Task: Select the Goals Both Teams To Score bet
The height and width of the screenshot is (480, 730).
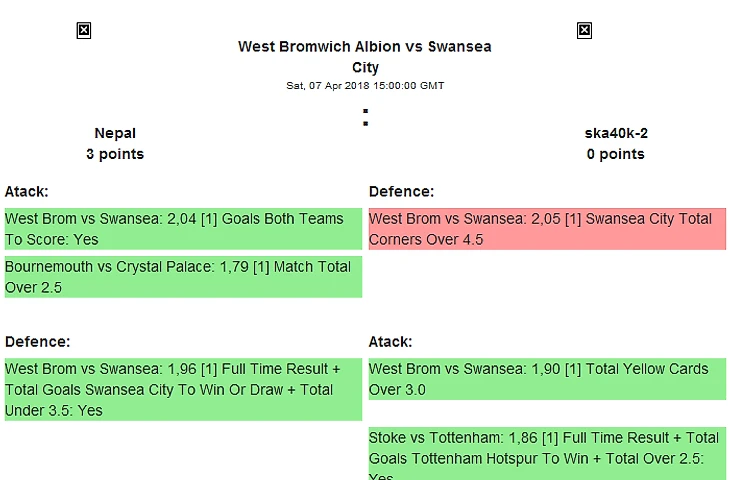Action: 182,229
